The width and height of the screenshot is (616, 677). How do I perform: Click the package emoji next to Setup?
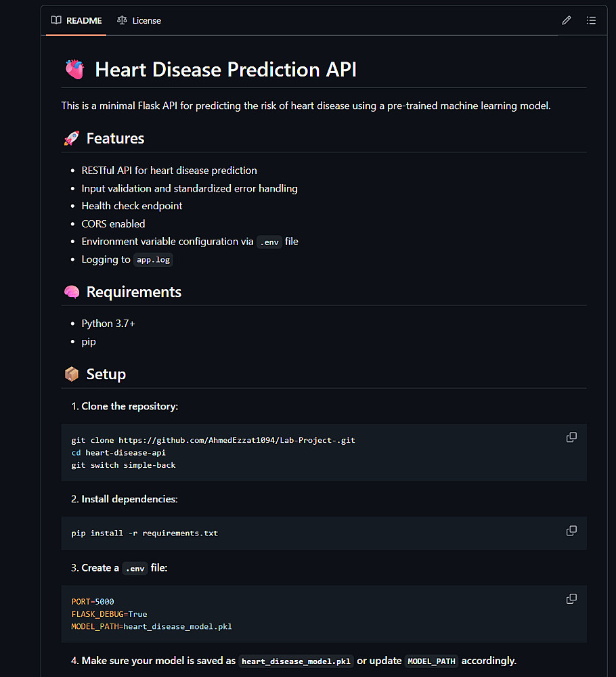71,374
